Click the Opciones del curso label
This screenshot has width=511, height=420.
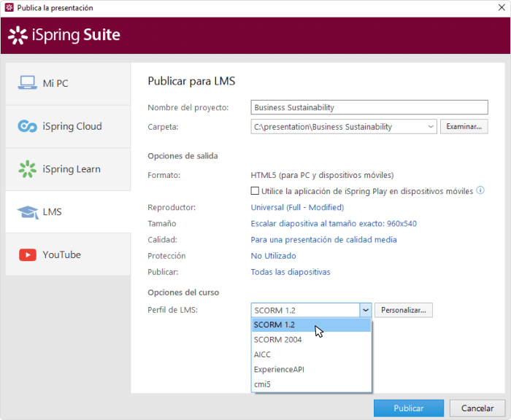coord(183,292)
